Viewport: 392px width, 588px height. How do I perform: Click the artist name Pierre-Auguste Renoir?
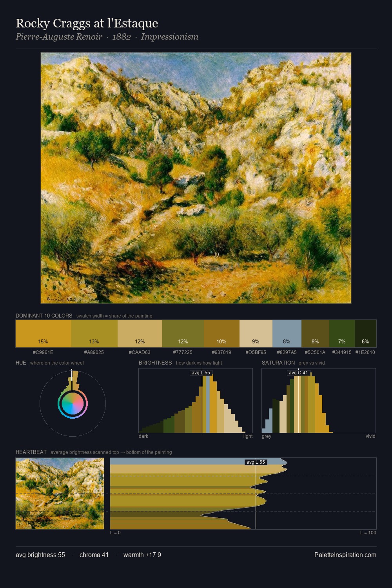tap(59, 37)
